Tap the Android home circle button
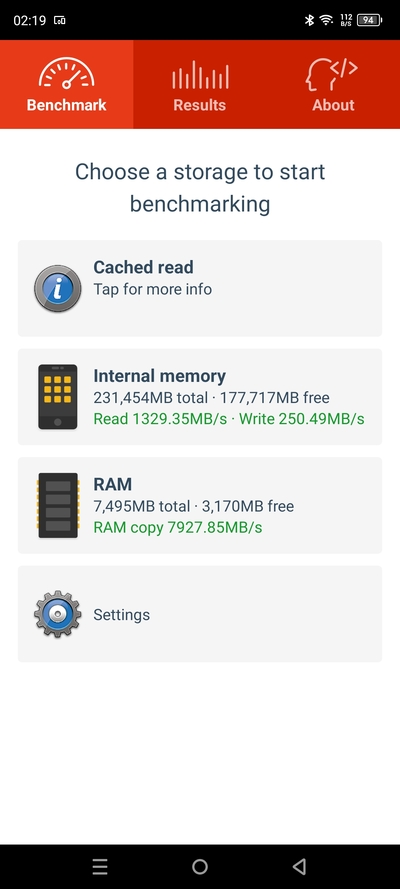 pyautogui.click(x=200, y=866)
